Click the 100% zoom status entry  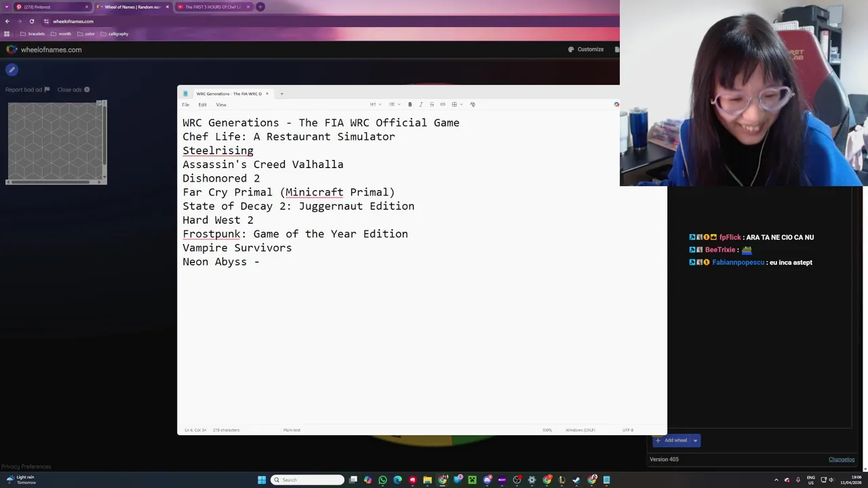point(547,430)
